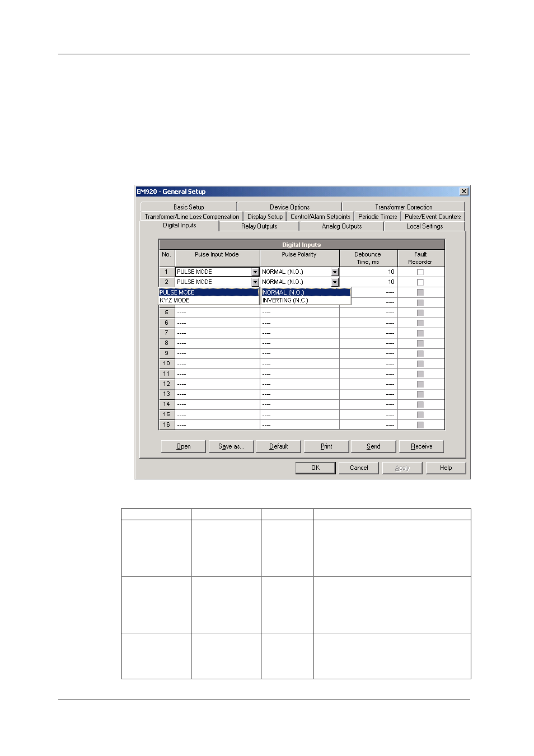Toggle Fault Recorder checkbox for input 16
534x756 pixels.
click(x=420, y=425)
